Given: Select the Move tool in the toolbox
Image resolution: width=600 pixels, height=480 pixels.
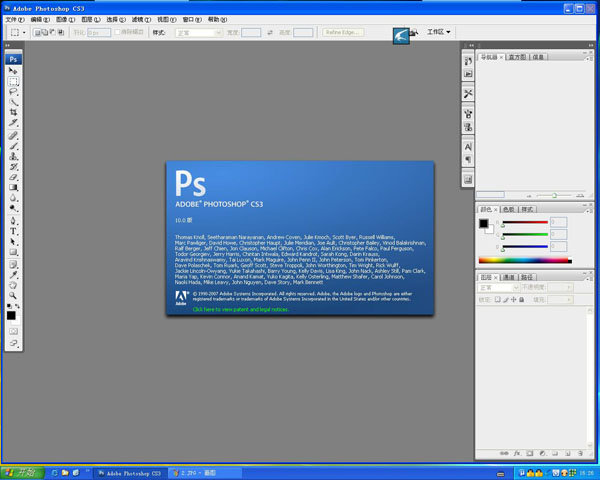Looking at the screenshot, I should (x=14, y=71).
